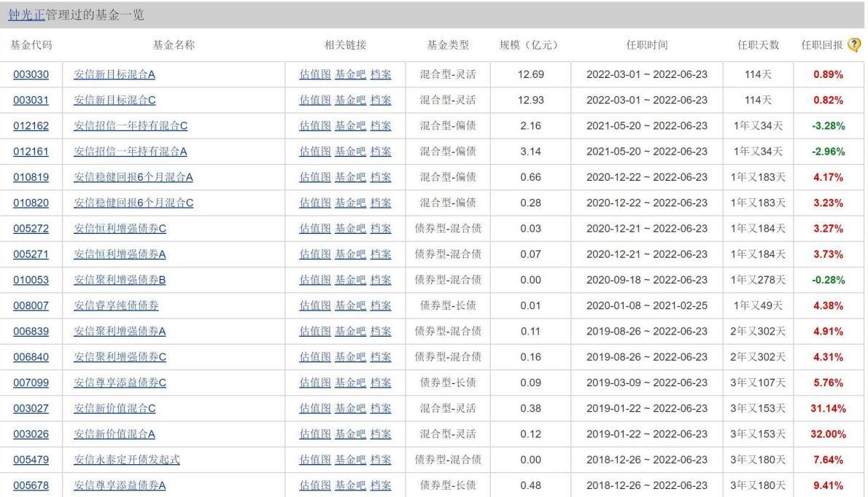868x497 pixels.
Task: Open fund name 安信恒利增强债券A
Action: 120,254
